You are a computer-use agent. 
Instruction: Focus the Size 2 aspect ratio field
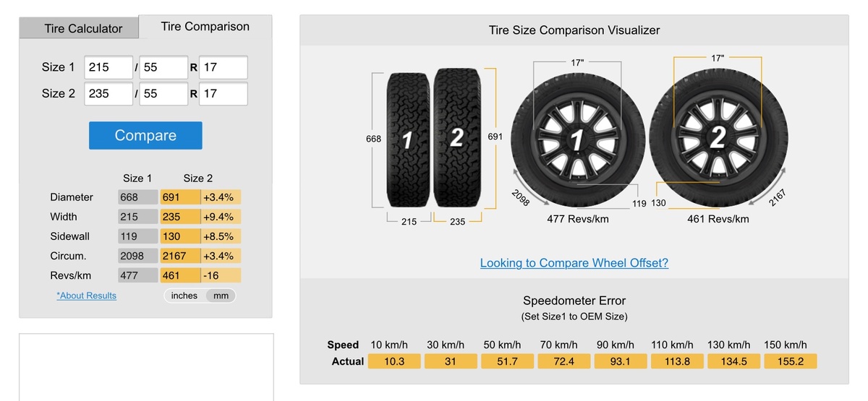163,93
